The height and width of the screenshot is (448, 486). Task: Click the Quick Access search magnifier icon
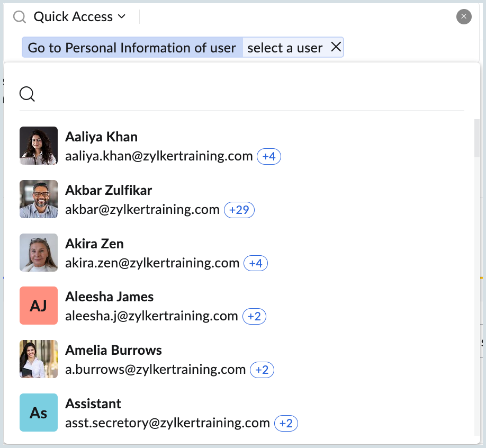[20, 17]
